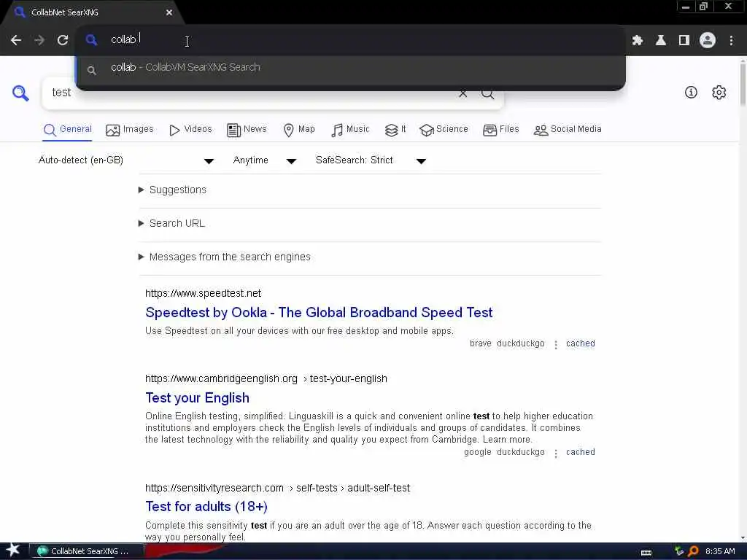This screenshot has height=560, width=747.
Task: Click the page vertical scrollbar thumb
Action: coord(743,83)
